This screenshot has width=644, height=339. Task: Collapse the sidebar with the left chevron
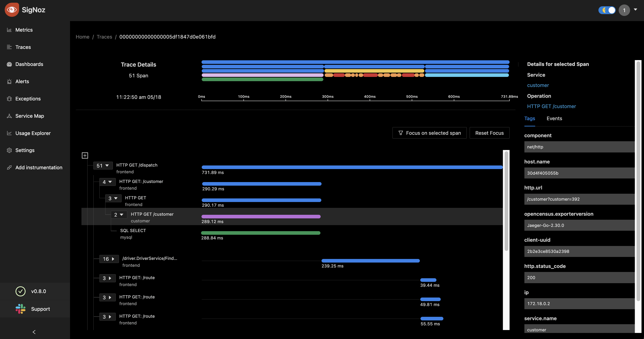coord(34,332)
